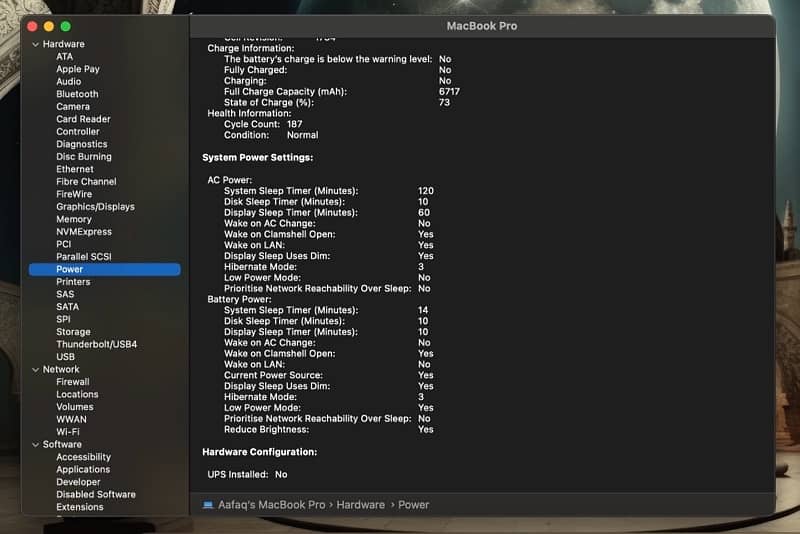The height and width of the screenshot is (534, 800).
Task: Click the Condition value Normal
Action: [302, 135]
